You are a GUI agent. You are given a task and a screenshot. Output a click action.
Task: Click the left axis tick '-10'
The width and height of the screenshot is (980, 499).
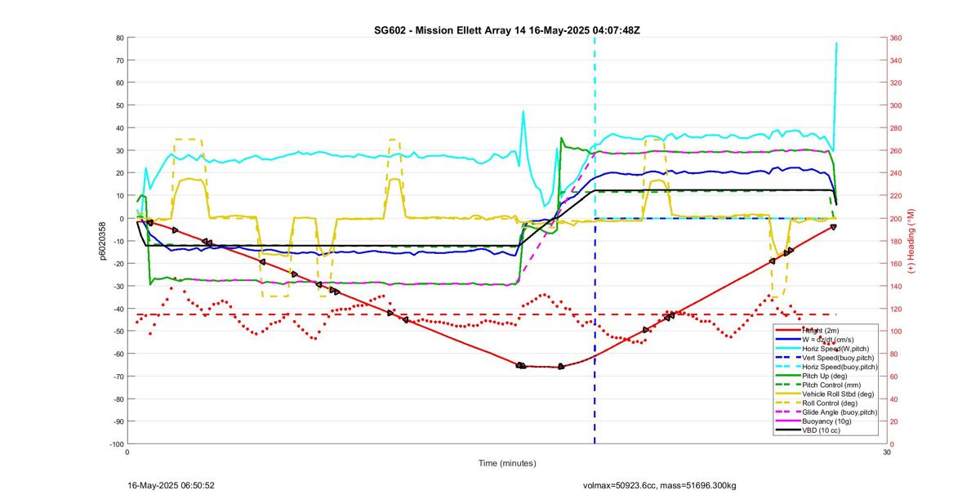118,241
